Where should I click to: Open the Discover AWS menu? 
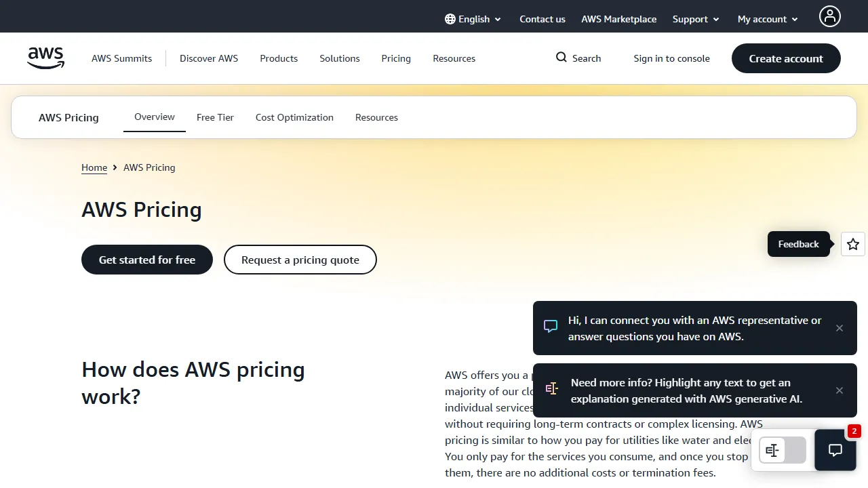[x=209, y=58]
